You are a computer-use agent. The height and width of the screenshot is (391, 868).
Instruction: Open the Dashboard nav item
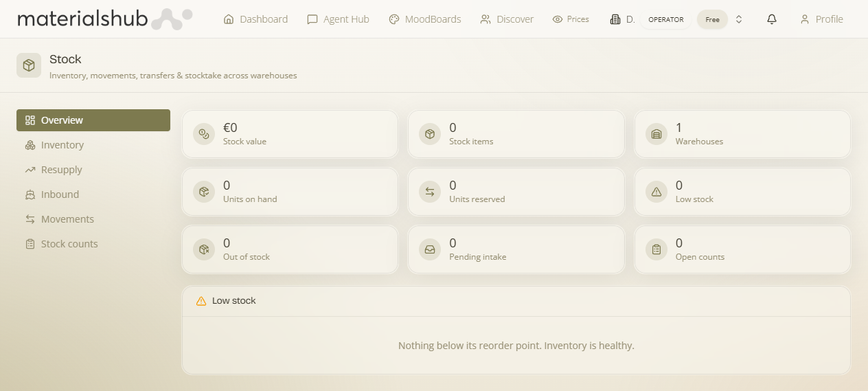[255, 19]
